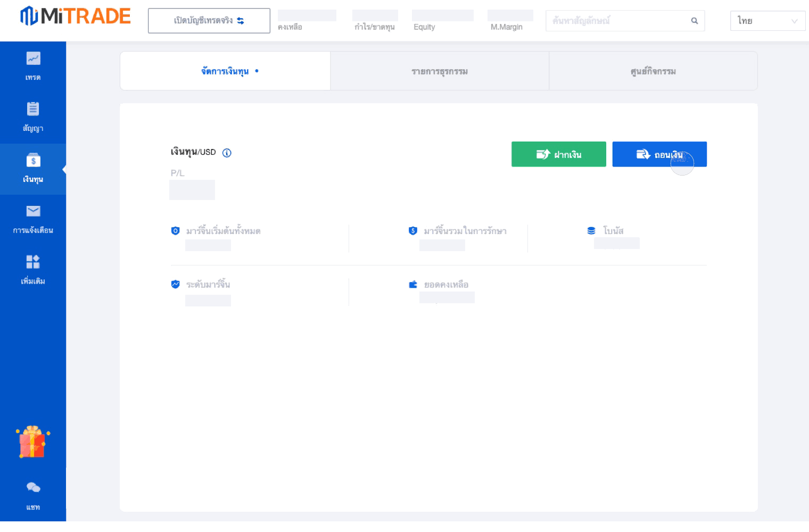The height and width of the screenshot is (532, 809).
Task: Click the ยอดคงเหลือ balance wallet icon
Action: pyautogui.click(x=413, y=285)
